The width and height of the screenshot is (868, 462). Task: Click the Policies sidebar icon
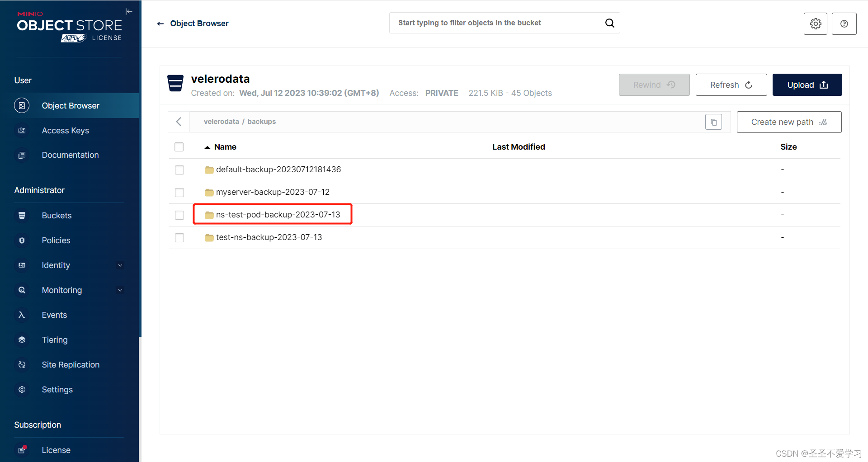coord(22,240)
